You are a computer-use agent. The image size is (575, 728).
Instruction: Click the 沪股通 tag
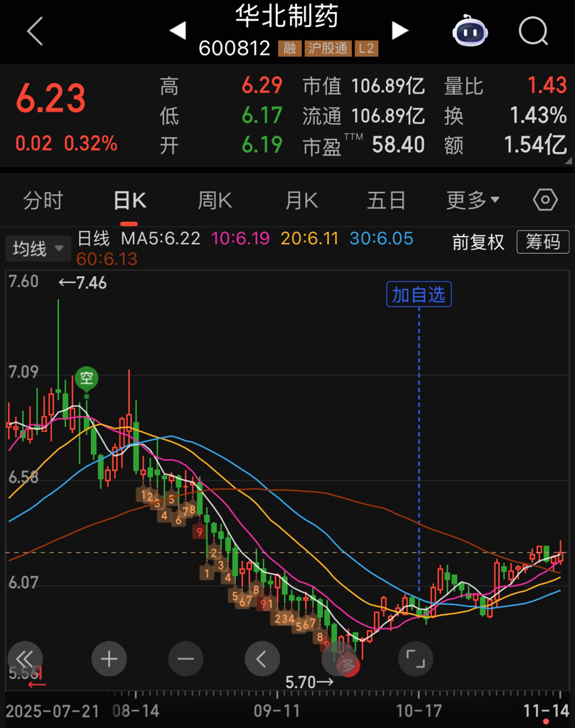coord(328,48)
